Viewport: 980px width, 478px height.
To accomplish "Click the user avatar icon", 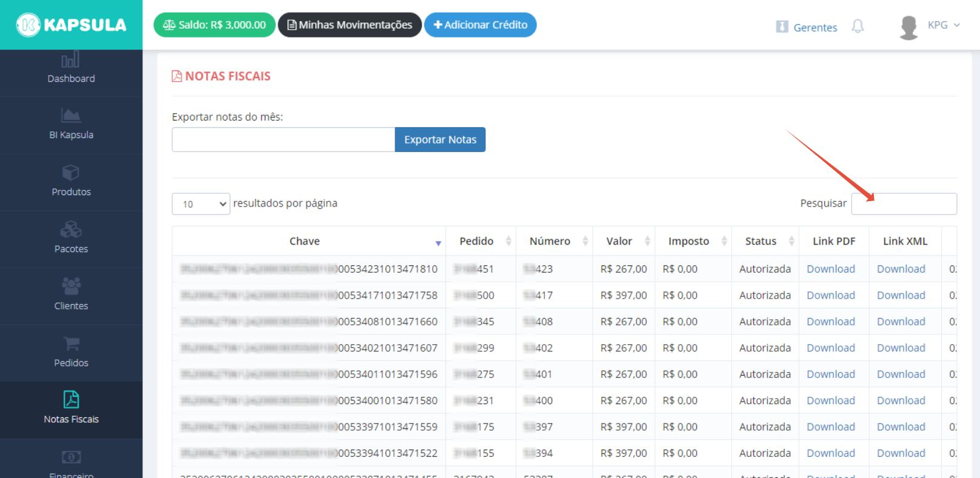I will click(908, 27).
